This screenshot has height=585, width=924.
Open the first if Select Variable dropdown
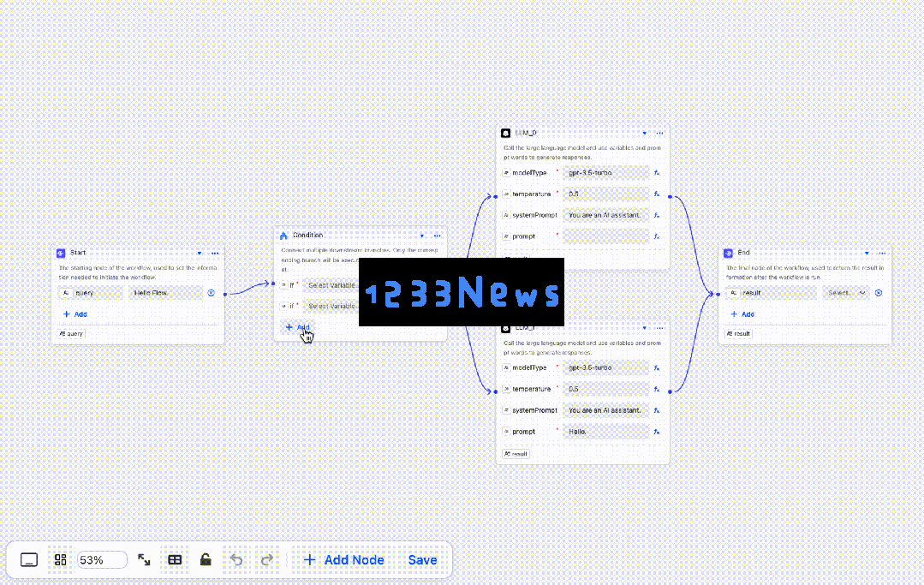[331, 285]
